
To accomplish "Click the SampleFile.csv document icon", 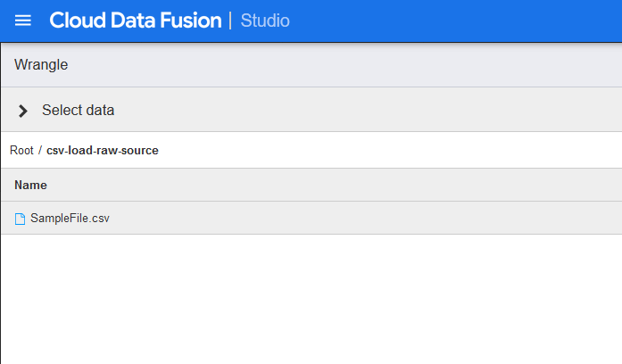I will click(20, 219).
